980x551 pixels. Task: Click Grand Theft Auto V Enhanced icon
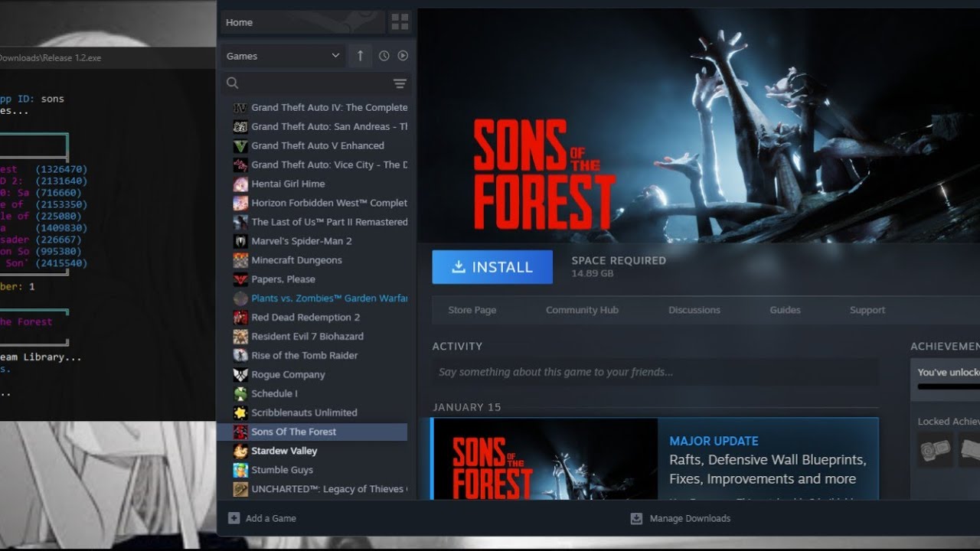(240, 146)
